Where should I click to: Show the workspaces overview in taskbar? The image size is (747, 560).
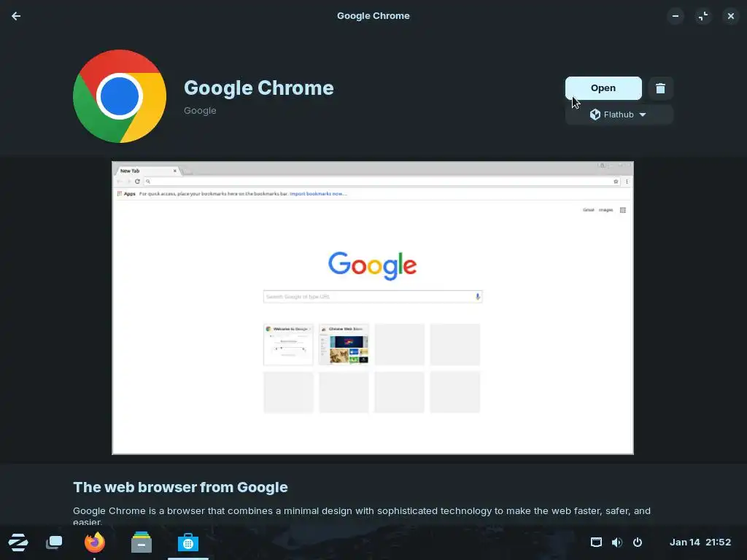(54, 542)
